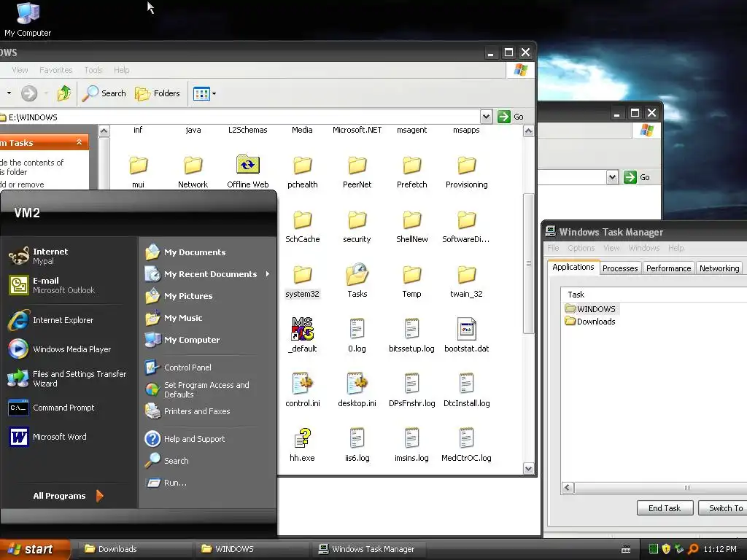747x560 pixels.
Task: Click scroll down arrow in file list scrollbar
Action: pos(528,469)
